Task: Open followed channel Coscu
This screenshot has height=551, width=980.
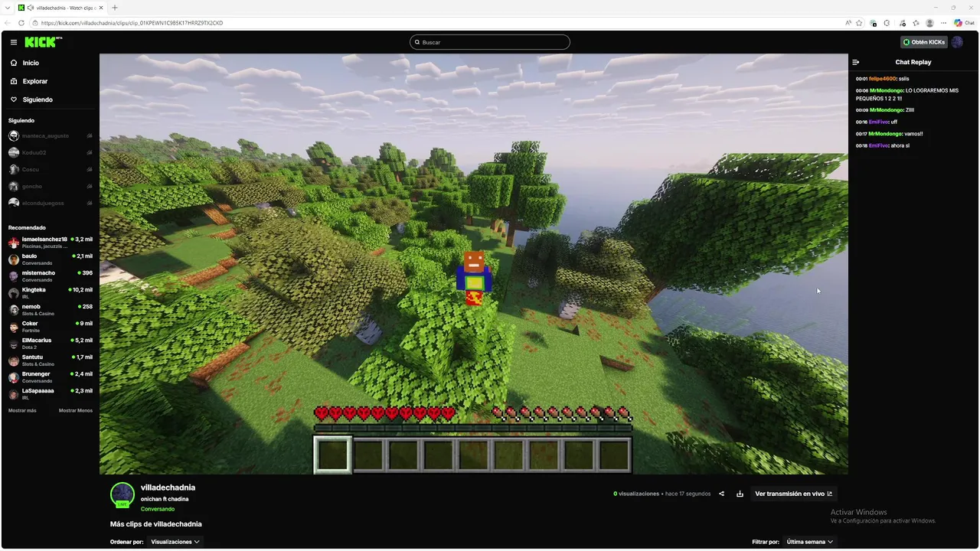Action: (50, 169)
